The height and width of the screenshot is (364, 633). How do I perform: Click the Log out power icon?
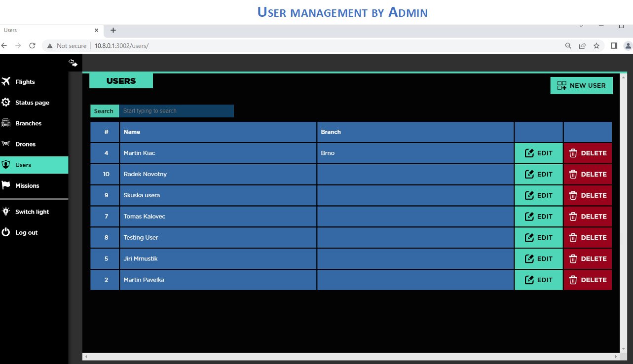[6, 232]
